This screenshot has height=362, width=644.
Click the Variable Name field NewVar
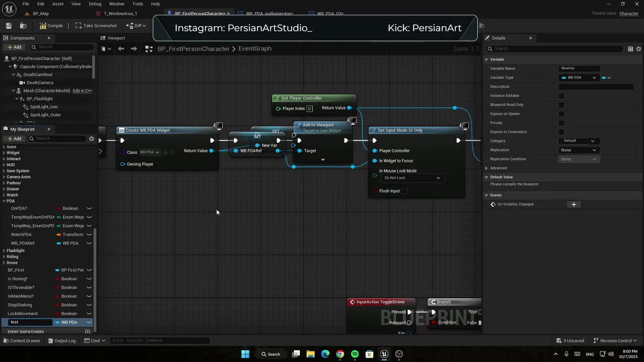click(x=580, y=68)
